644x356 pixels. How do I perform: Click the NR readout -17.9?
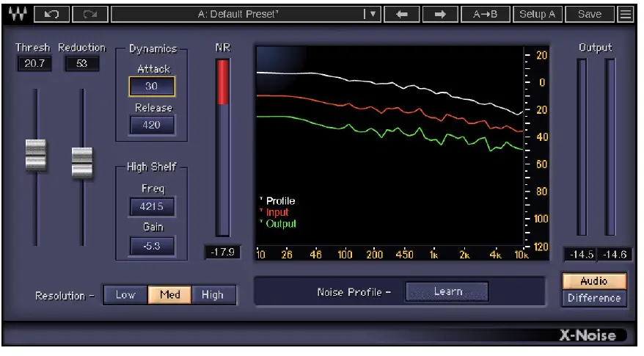[x=222, y=252]
